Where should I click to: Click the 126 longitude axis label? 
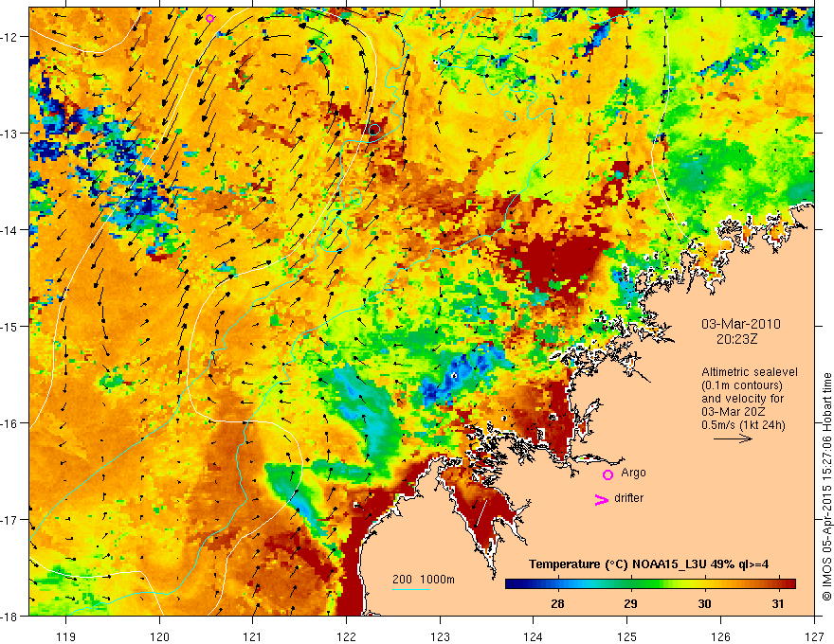(x=720, y=636)
